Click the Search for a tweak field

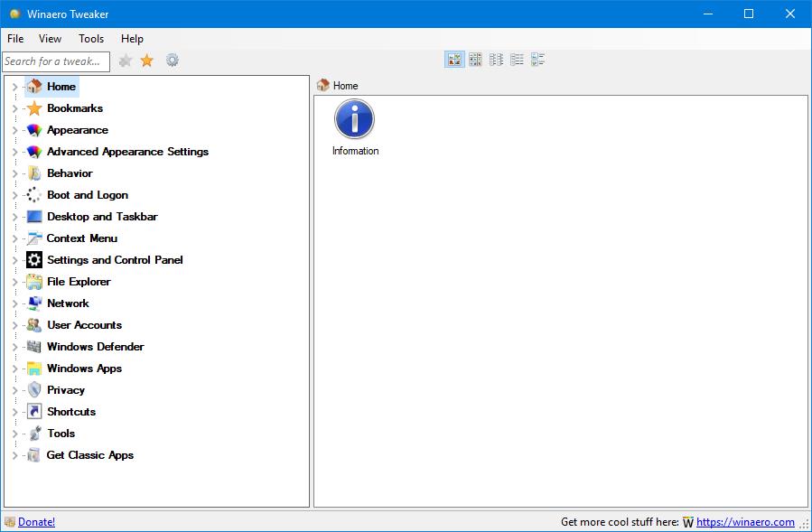56,61
